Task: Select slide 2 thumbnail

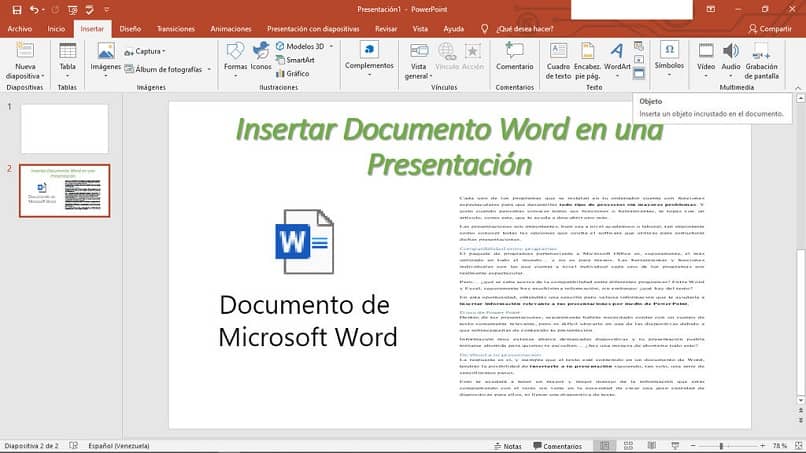Action: click(65, 191)
